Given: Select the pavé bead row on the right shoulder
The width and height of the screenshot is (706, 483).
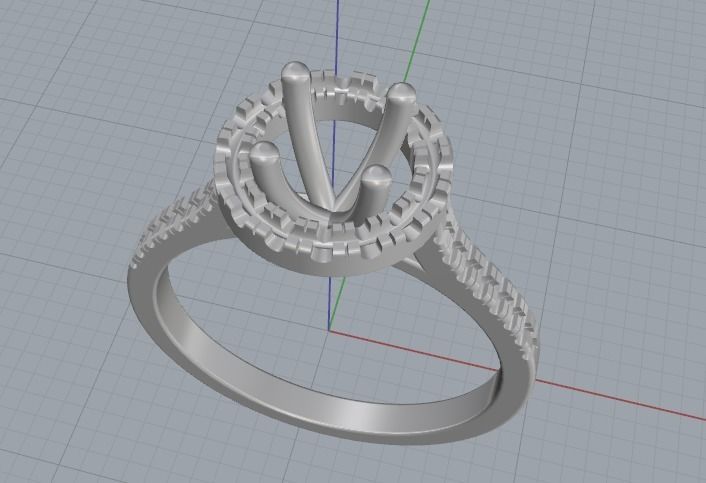Looking at the screenshot, I should tap(489, 279).
